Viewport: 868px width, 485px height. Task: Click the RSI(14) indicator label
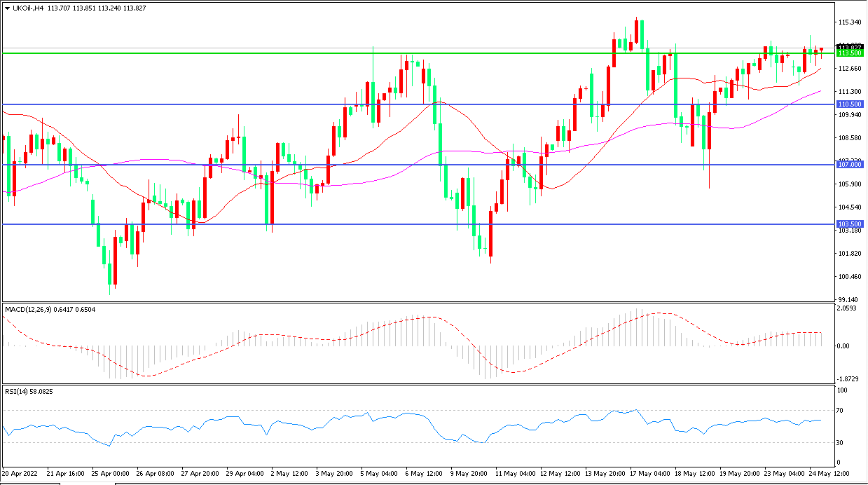[x=18, y=391]
